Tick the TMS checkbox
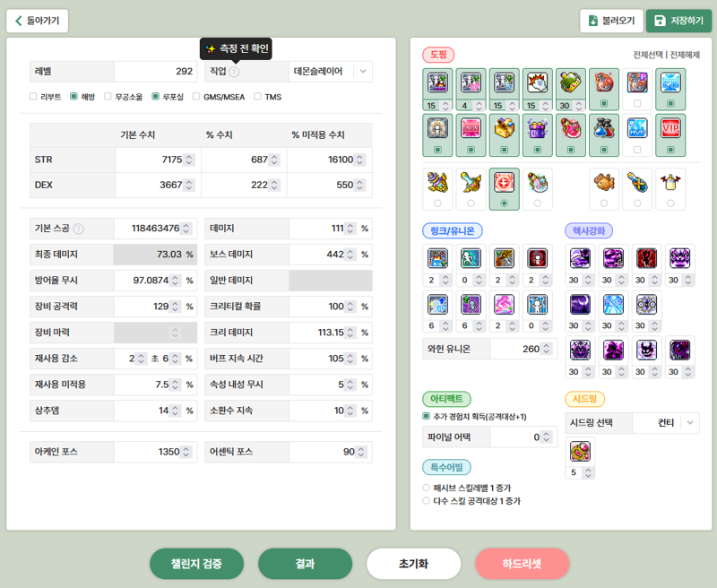 [x=257, y=97]
